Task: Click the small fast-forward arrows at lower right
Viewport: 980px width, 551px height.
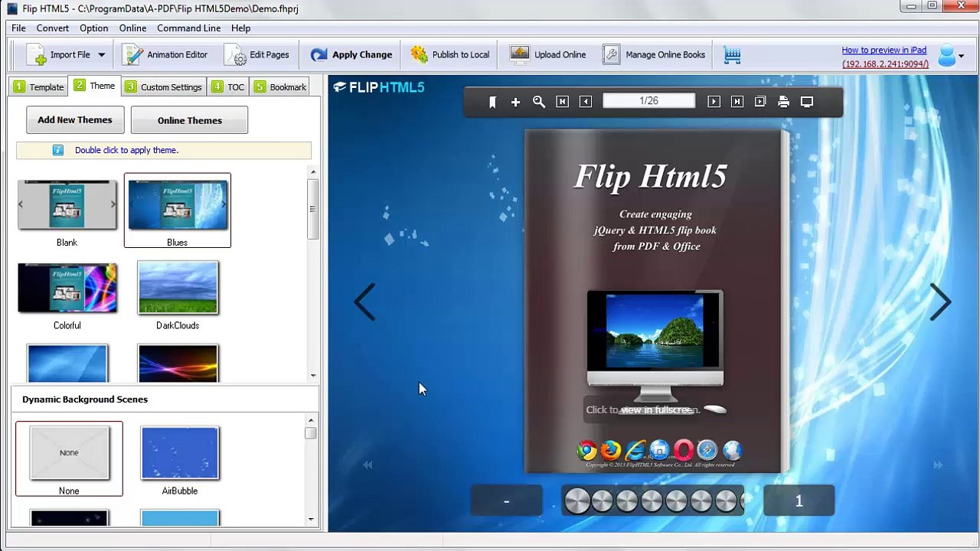Action: (938, 465)
